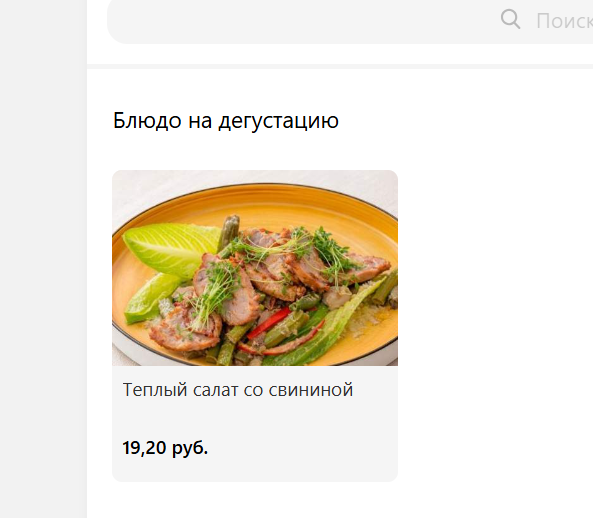Screen dimensions: 593x518
Task: Click the 19,20 руб. price label
Action: pyautogui.click(x=165, y=448)
